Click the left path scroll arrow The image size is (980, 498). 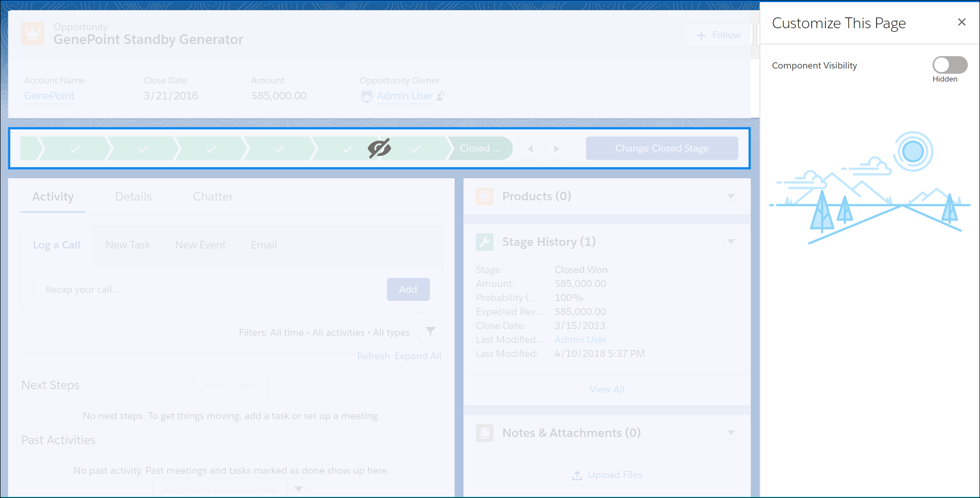point(530,149)
